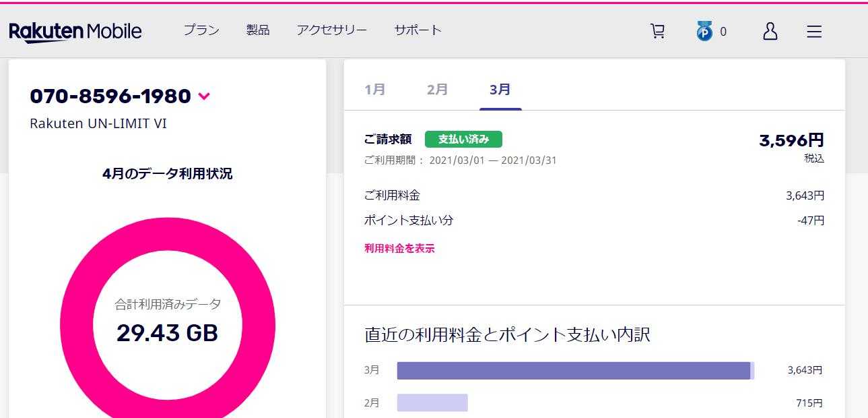Open the shopping cart icon
868x418 pixels.
(657, 31)
